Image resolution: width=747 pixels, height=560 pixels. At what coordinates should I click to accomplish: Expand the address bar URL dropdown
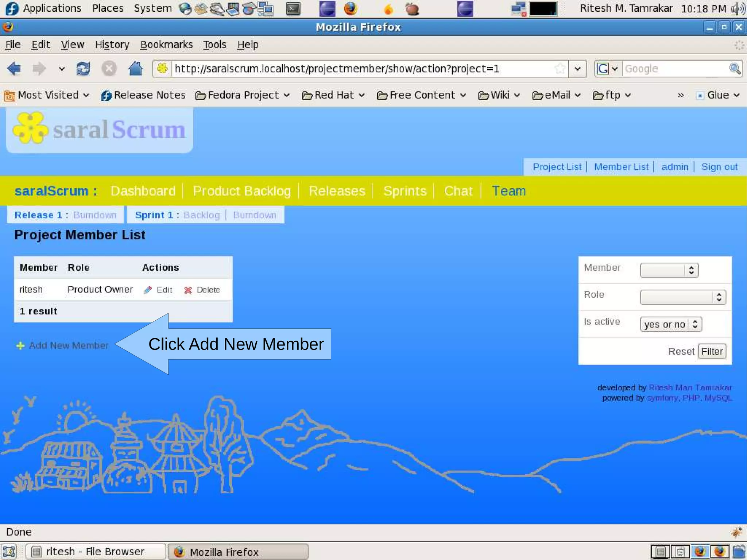pyautogui.click(x=577, y=69)
